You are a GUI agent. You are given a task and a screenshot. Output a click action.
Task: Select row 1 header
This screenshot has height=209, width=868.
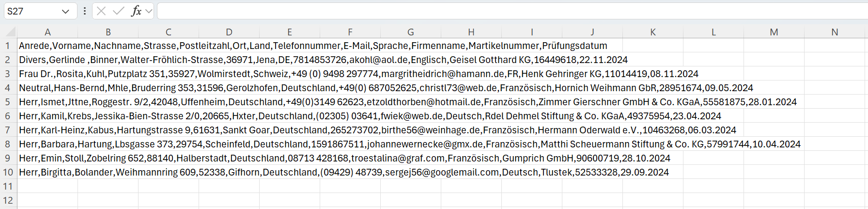click(x=8, y=46)
